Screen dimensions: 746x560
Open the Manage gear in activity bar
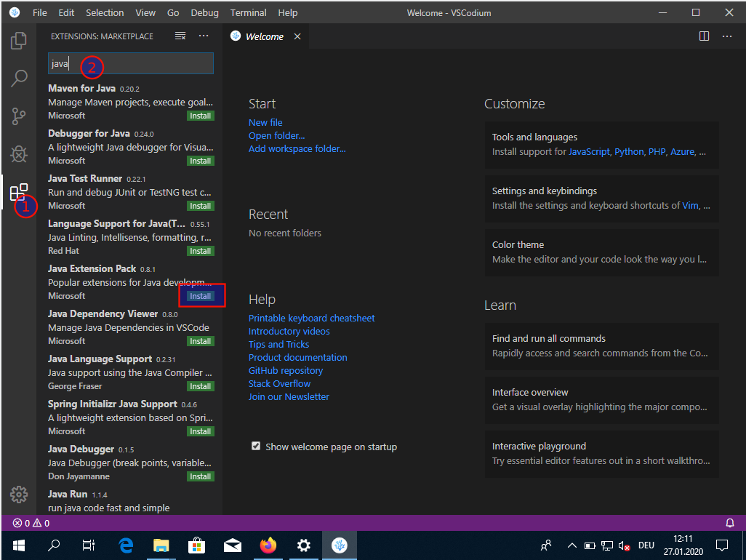[19, 495]
